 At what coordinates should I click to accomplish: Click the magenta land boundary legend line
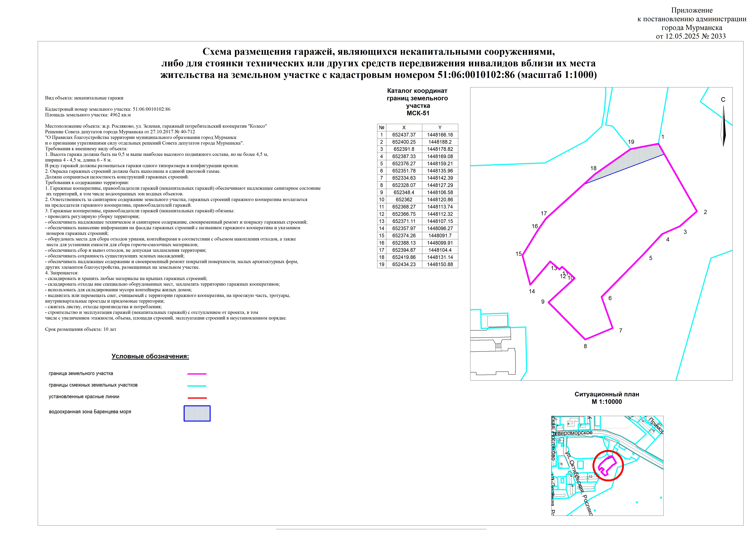coord(197,374)
